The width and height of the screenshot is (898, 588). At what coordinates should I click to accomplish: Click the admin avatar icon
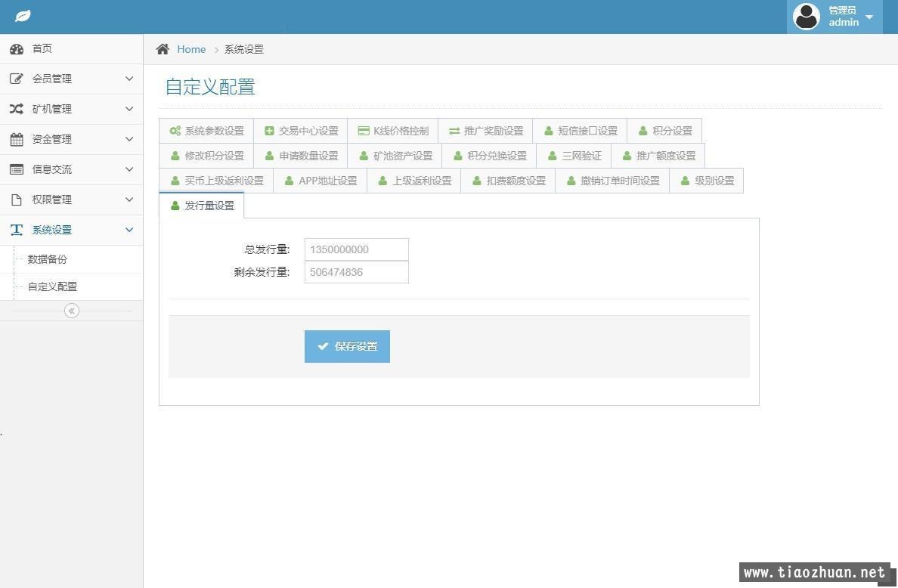(807, 17)
